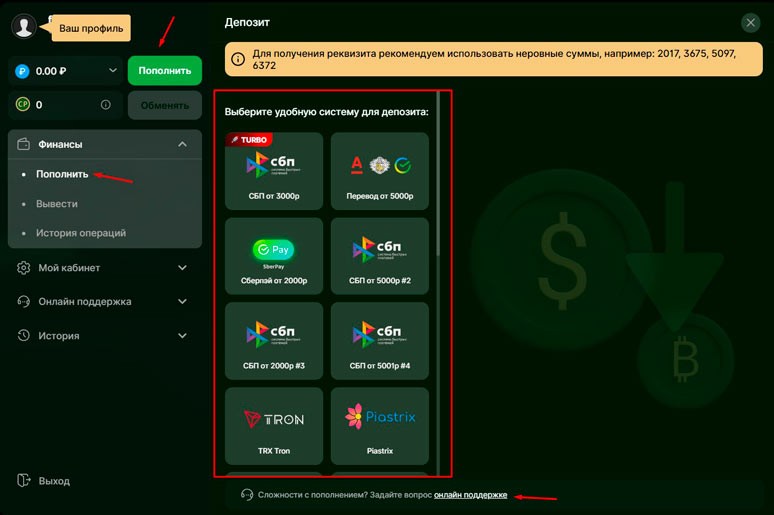The height and width of the screenshot is (515, 774).
Task: Open the Вывести withdrawal menu item
Action: (57, 204)
